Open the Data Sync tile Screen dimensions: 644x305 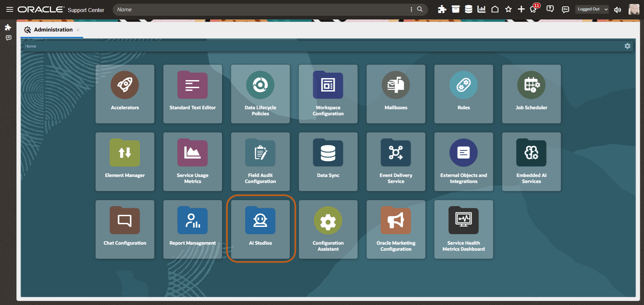(328, 162)
